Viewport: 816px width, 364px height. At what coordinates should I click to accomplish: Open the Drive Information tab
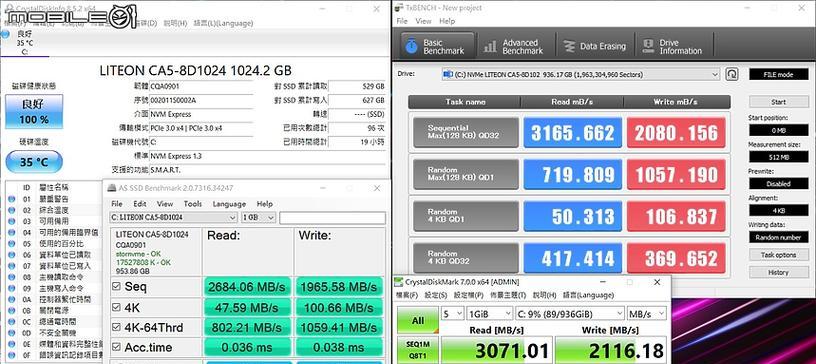tap(673, 46)
